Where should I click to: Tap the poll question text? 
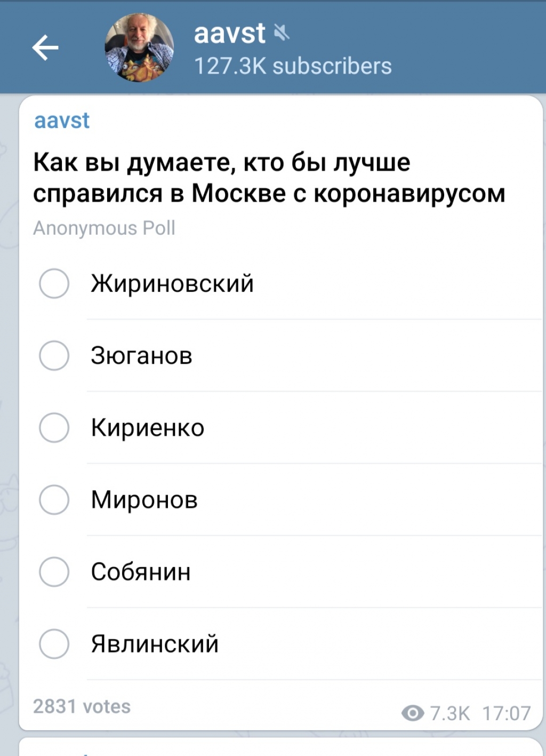(x=269, y=178)
